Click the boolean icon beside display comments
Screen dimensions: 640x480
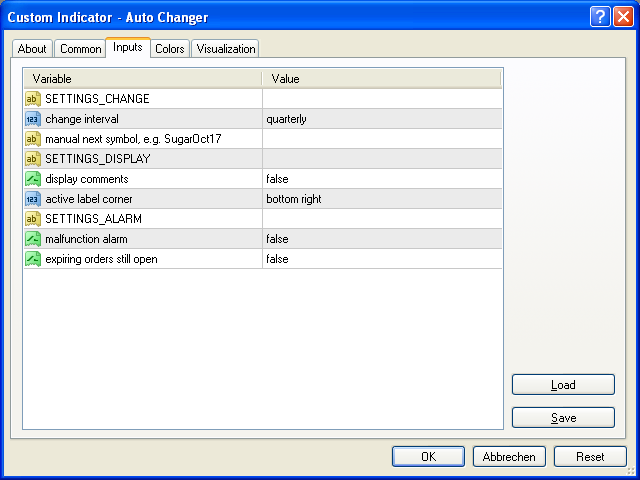[x=32, y=179]
